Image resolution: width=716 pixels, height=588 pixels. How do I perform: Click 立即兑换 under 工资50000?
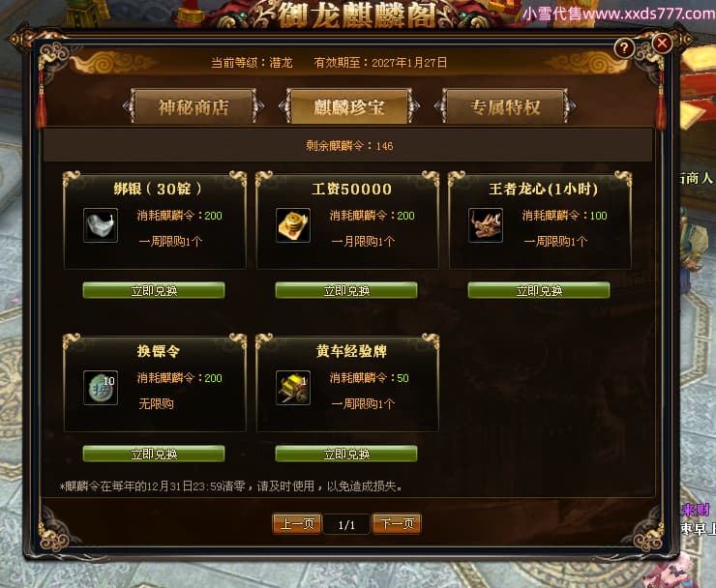pos(346,290)
